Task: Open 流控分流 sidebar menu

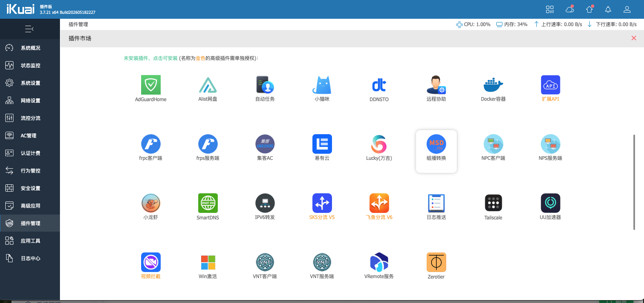Action: (30, 118)
